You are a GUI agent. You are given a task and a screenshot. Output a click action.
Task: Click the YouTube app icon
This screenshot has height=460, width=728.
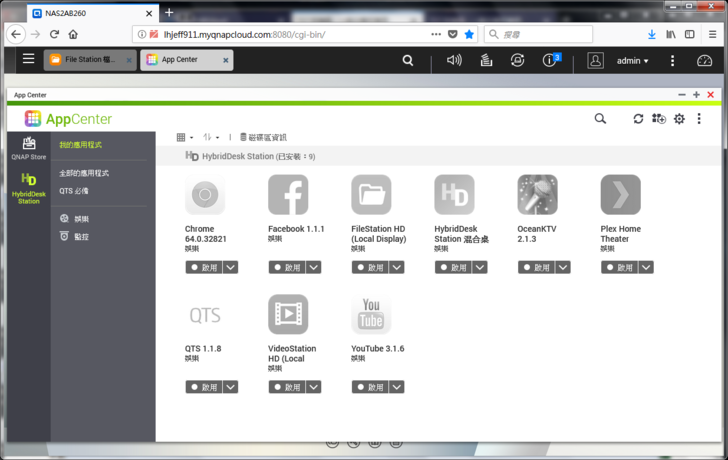[371, 314]
